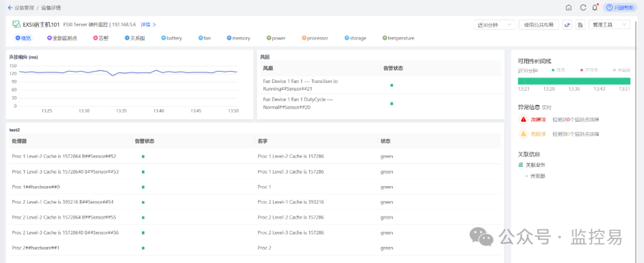Open the 设备管理 breadcrumb

(x=24, y=8)
